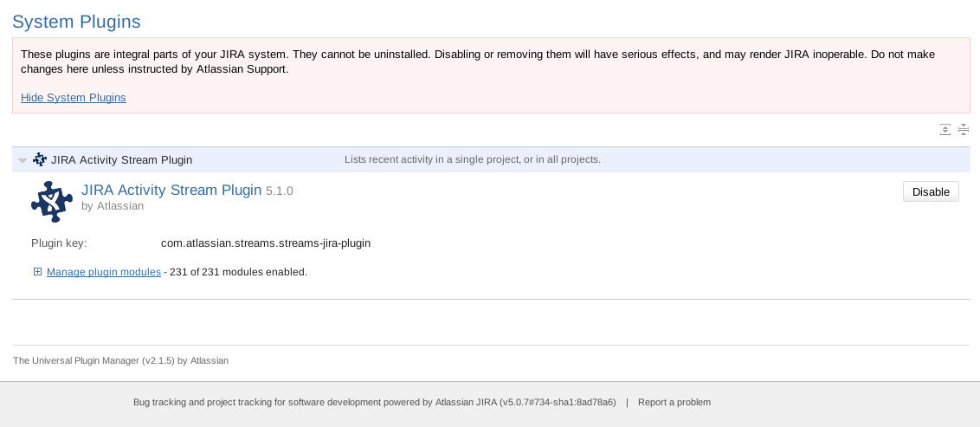
Task: Click the Expand all plugins icon
Action: pyautogui.click(x=945, y=129)
